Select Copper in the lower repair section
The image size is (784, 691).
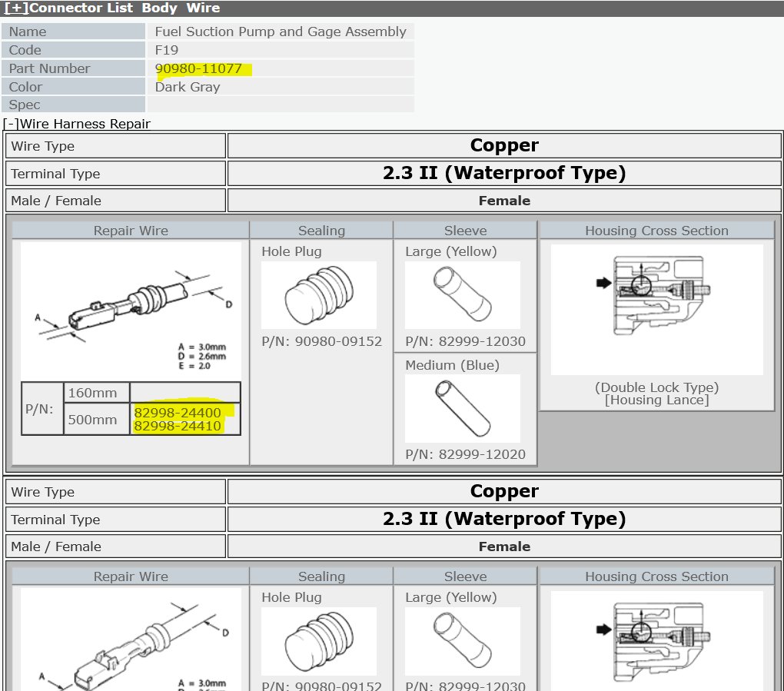[x=504, y=491]
